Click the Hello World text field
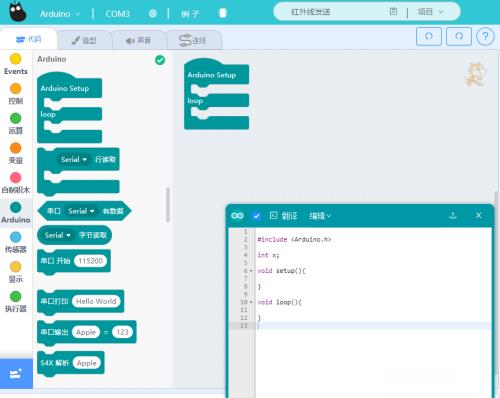500x398 pixels. click(96, 301)
